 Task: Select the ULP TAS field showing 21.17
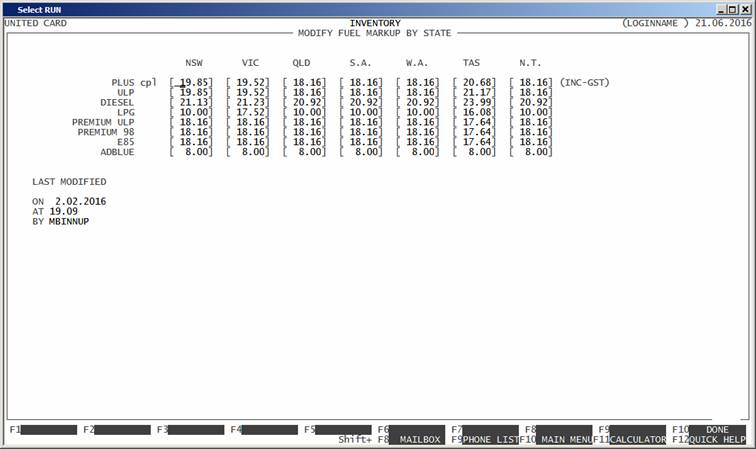[474, 93]
